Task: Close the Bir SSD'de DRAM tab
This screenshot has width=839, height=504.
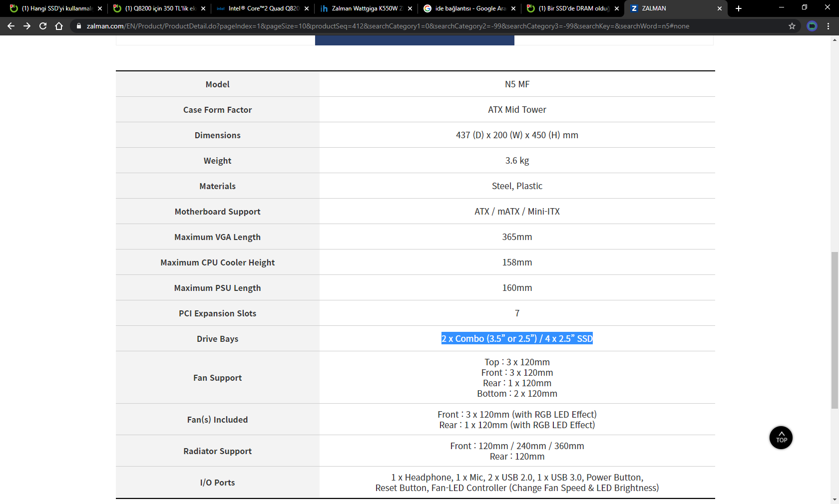Action: [617, 8]
